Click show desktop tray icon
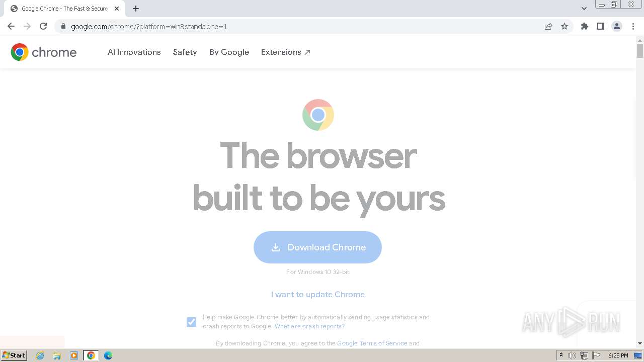The image size is (644, 362). click(638, 355)
